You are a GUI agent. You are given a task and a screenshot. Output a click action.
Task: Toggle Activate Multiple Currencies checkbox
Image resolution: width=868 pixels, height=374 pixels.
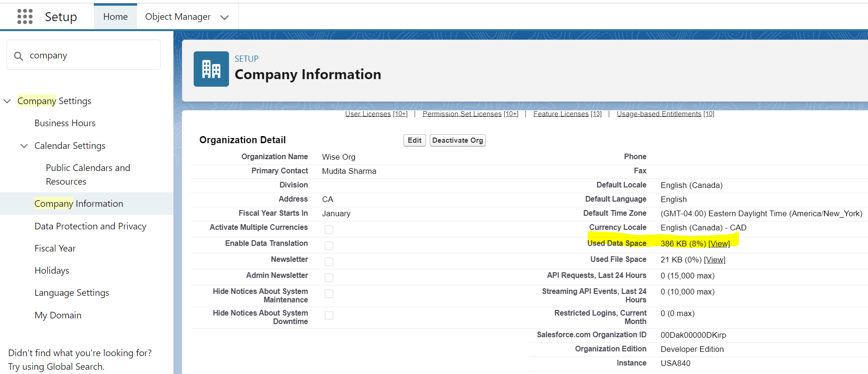click(x=329, y=229)
